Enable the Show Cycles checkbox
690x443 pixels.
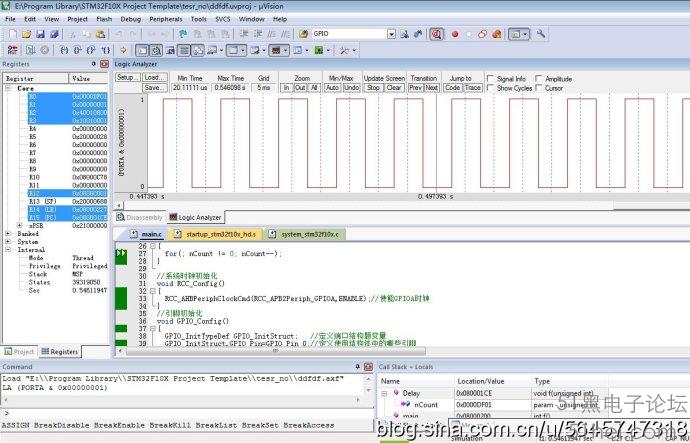(490, 88)
